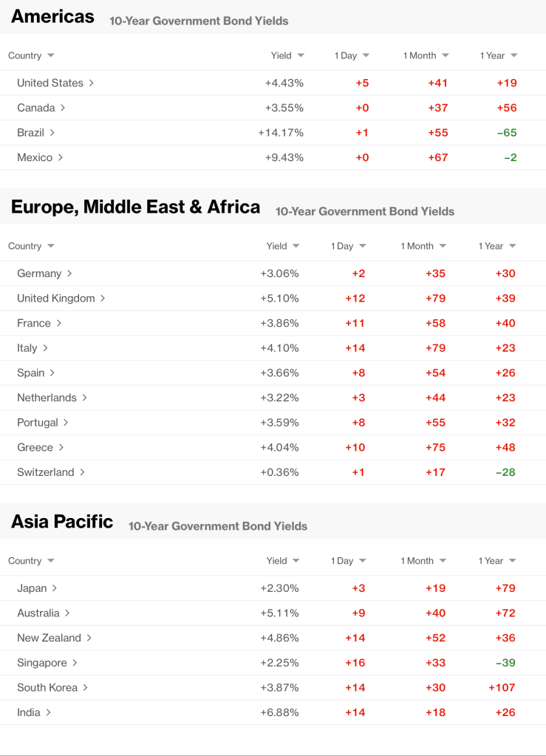The height and width of the screenshot is (756, 546).
Task: Sort Asia Pacific table by 1 Day
Action: pyautogui.click(x=349, y=561)
